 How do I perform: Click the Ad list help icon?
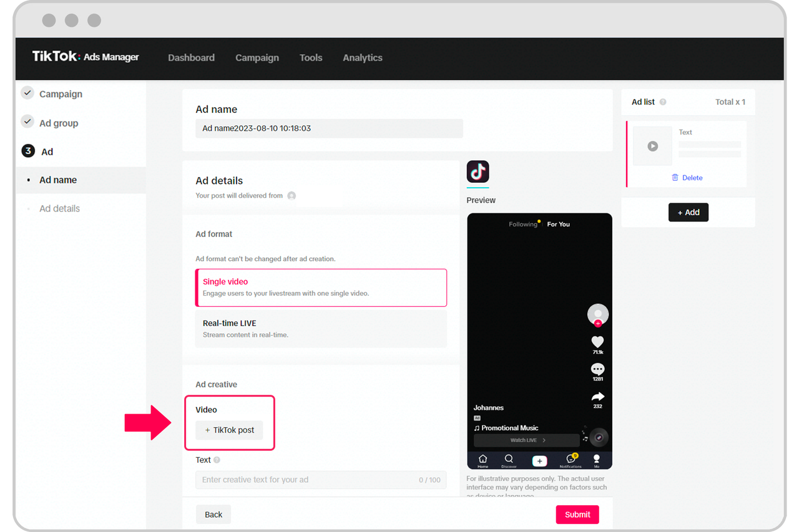[663, 102]
